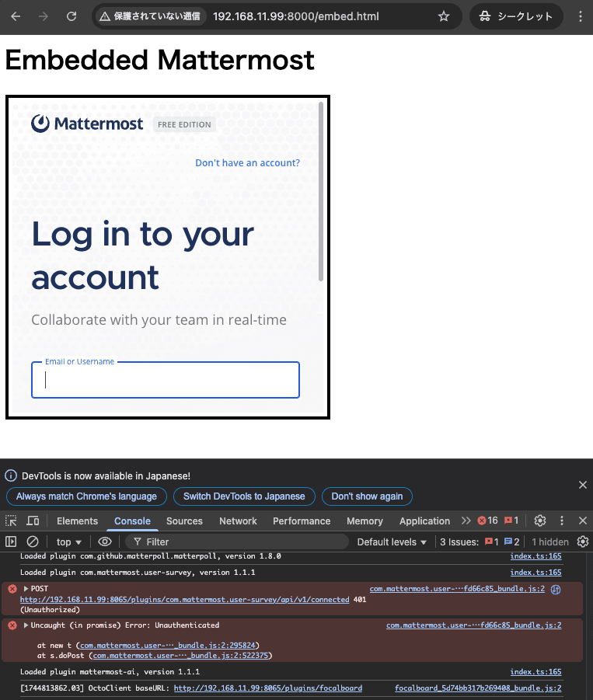
Task: Go back with the browser back arrow
Action: click(16, 16)
